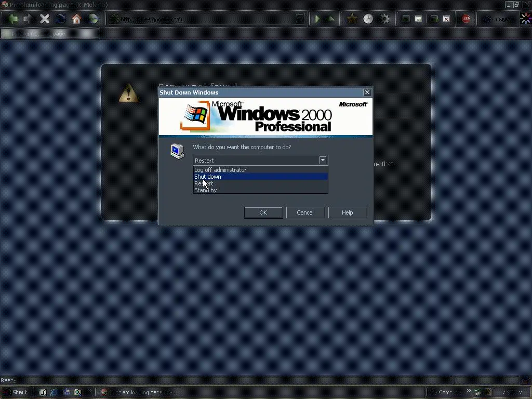This screenshot has height=399, width=532.
Task: Toggle the Images loading button
Action: [498, 19]
